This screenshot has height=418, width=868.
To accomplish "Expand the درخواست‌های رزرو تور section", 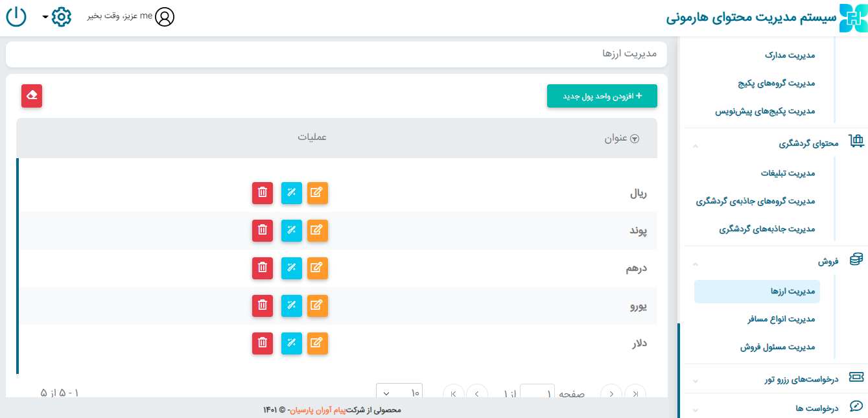I will (x=696, y=379).
